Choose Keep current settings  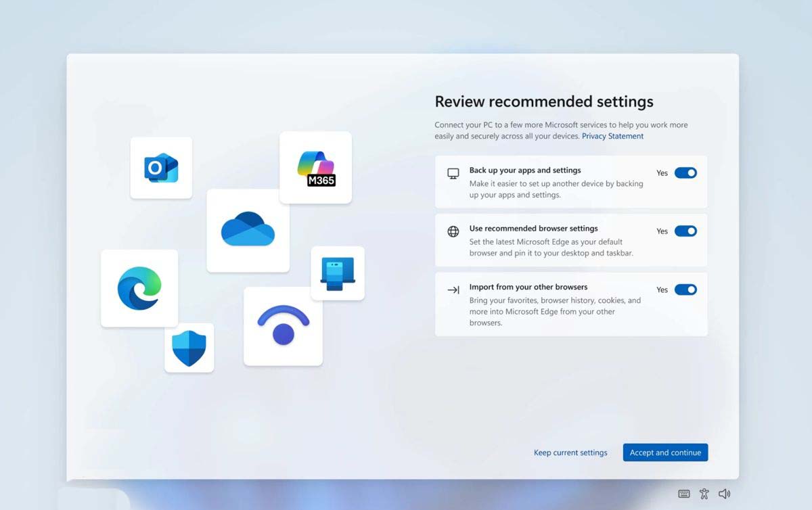point(570,453)
